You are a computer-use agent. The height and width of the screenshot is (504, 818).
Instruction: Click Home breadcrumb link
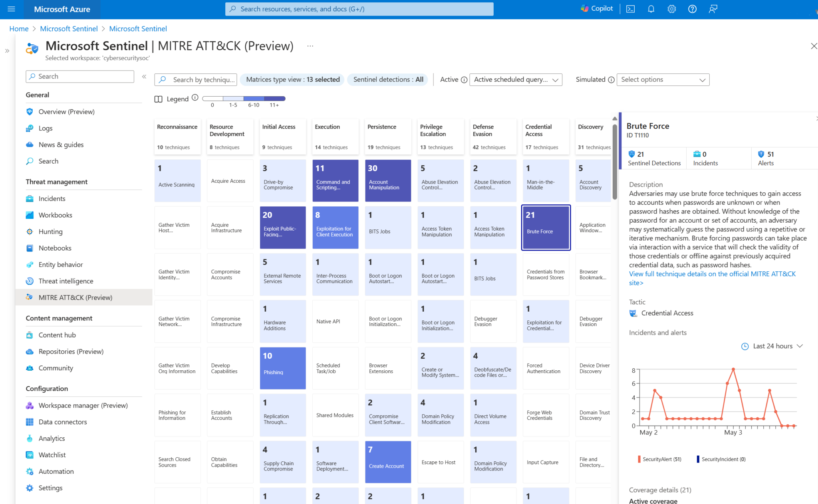click(x=19, y=29)
